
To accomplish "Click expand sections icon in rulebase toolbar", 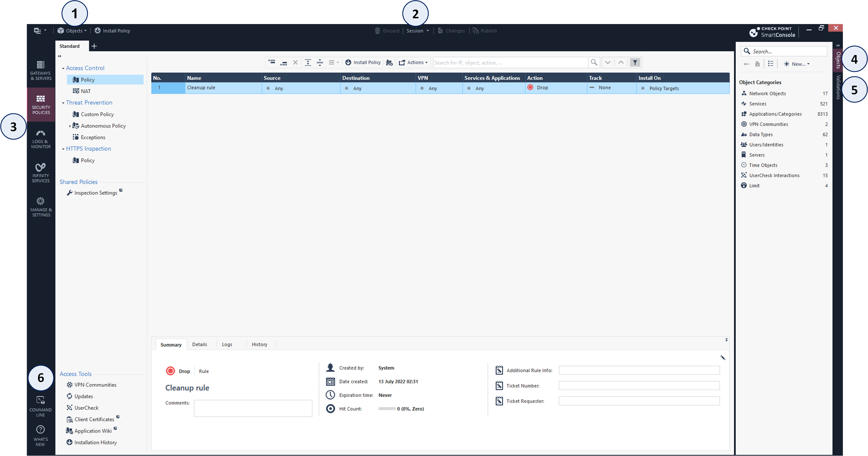I will pos(308,62).
